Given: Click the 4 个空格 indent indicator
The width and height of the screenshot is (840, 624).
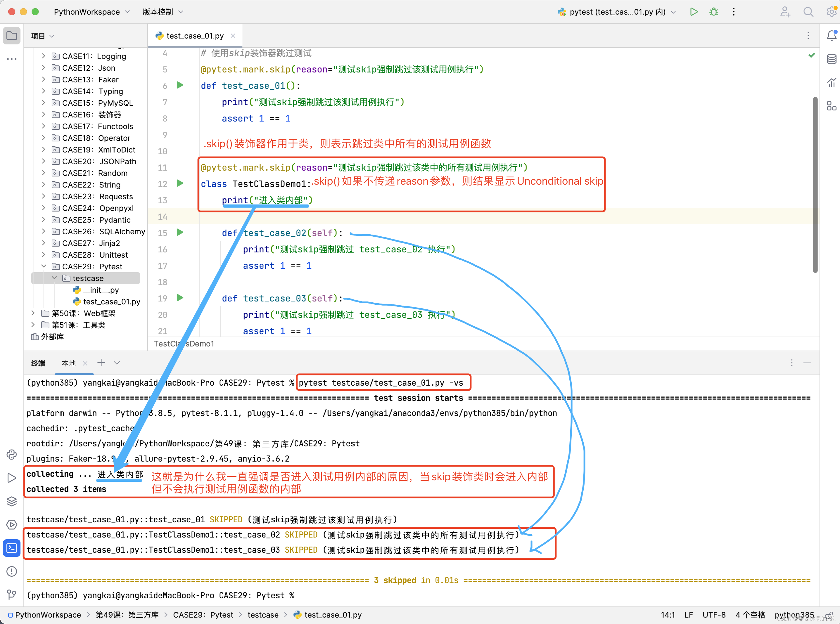Looking at the screenshot, I should coord(750,615).
